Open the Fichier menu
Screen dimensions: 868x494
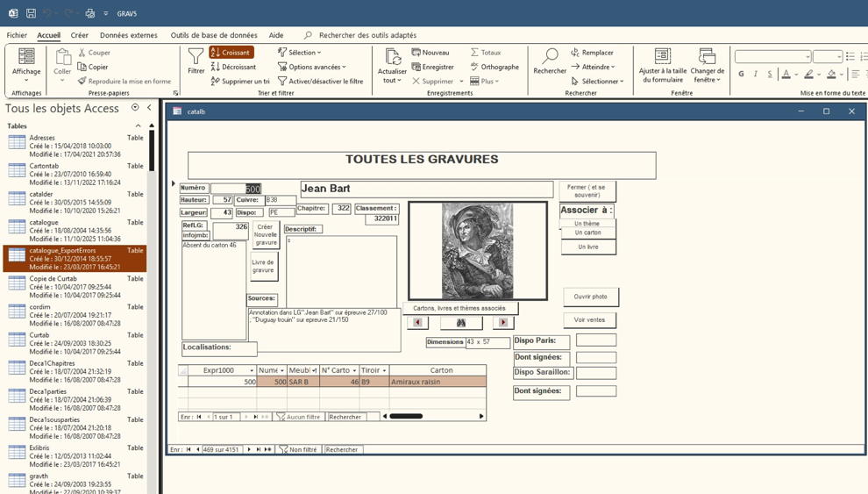17,35
